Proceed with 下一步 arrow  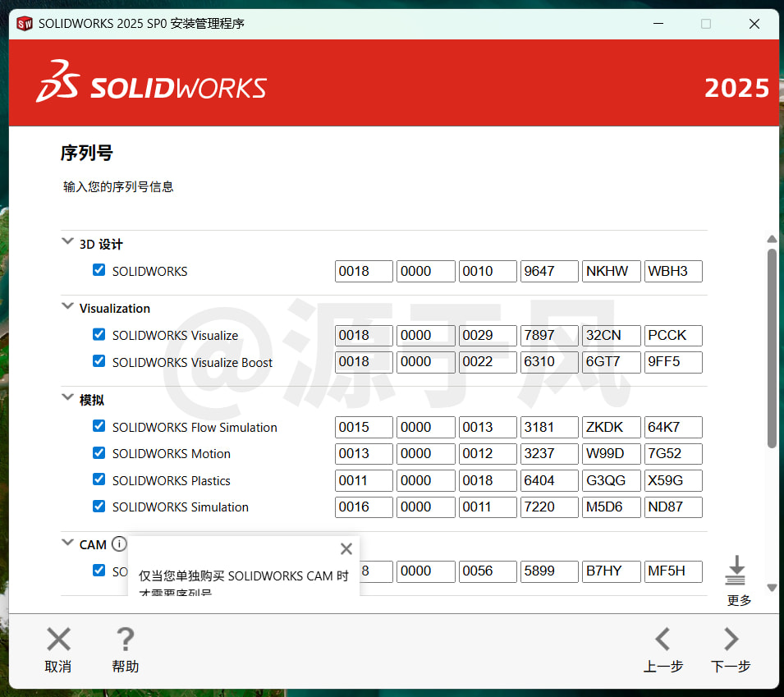(x=731, y=639)
